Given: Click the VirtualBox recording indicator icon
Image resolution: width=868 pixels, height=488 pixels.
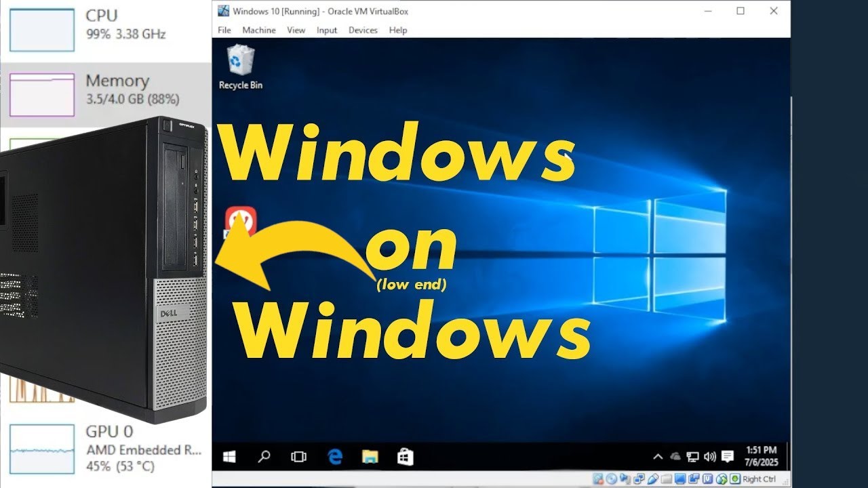Looking at the screenshot, I should click(x=694, y=479).
